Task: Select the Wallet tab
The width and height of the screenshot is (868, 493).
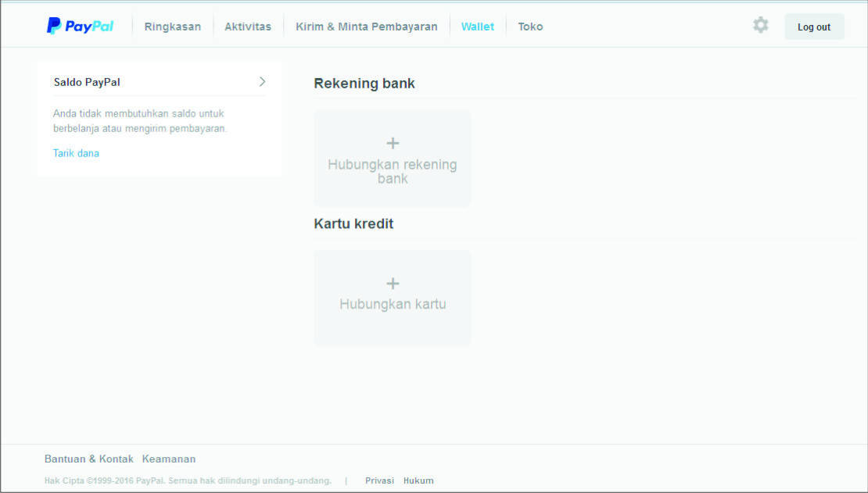Action: point(478,26)
